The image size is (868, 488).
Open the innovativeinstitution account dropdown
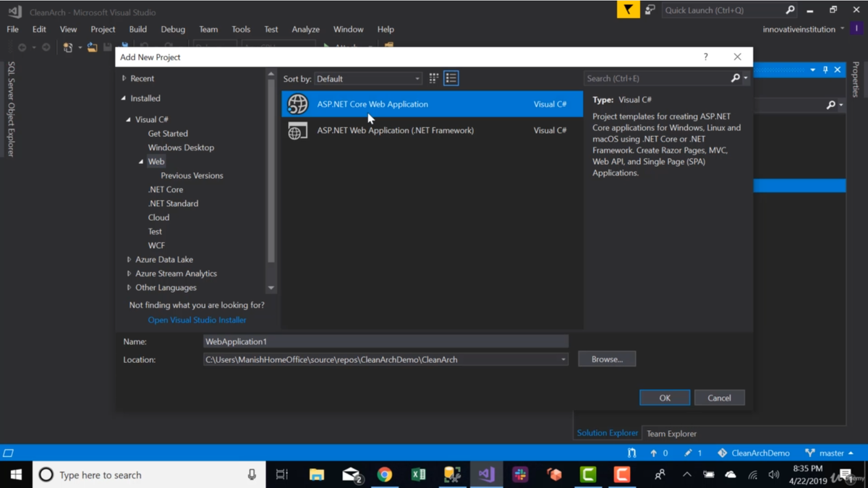(x=804, y=30)
